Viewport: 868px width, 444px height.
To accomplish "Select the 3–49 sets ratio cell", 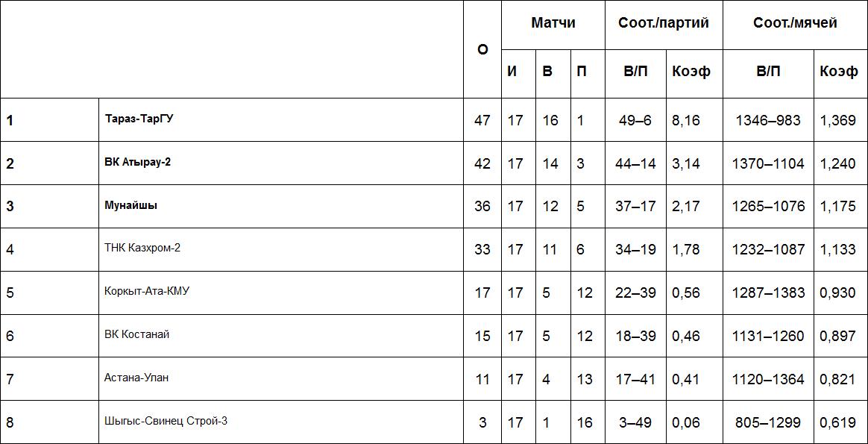I will [x=635, y=422].
